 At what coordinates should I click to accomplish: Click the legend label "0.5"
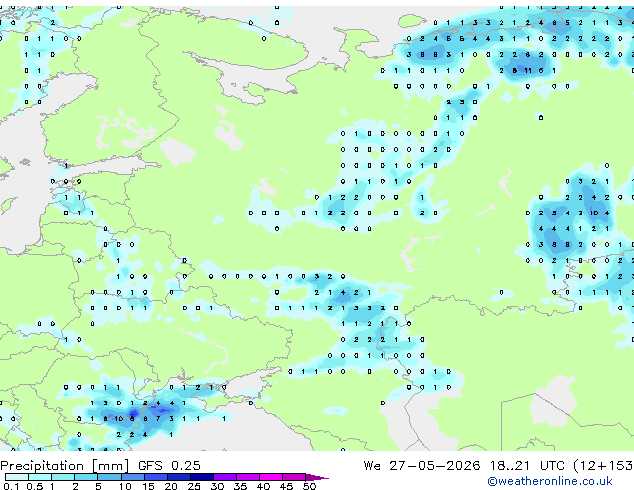pyautogui.click(x=35, y=486)
